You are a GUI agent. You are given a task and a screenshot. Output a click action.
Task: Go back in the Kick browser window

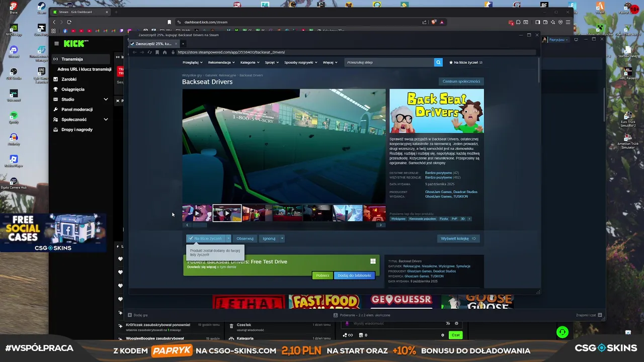tap(54, 22)
